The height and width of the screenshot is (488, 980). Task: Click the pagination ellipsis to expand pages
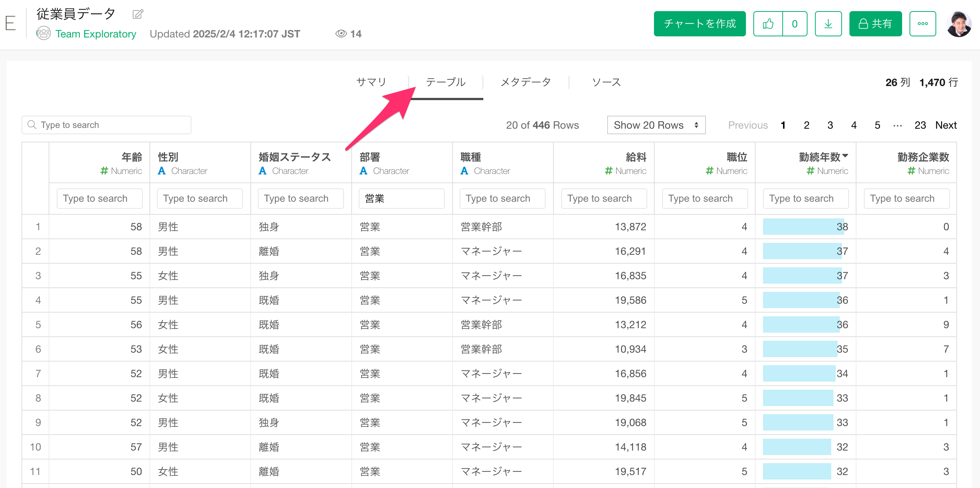point(897,125)
